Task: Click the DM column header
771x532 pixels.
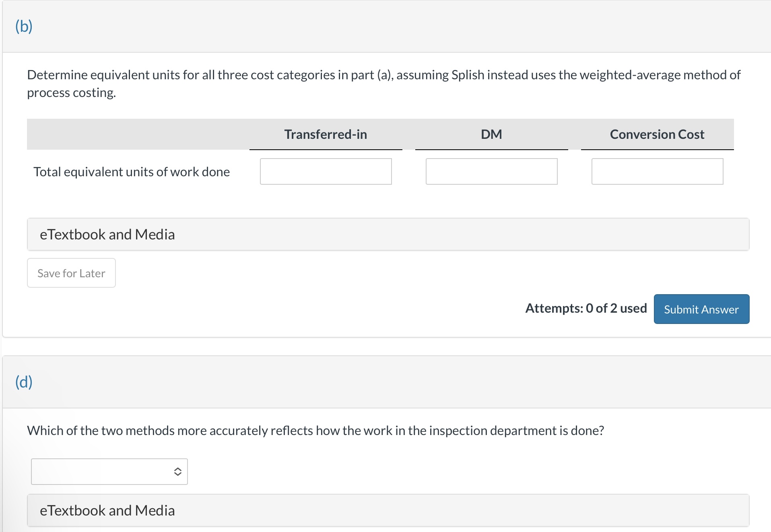Action: (x=491, y=134)
